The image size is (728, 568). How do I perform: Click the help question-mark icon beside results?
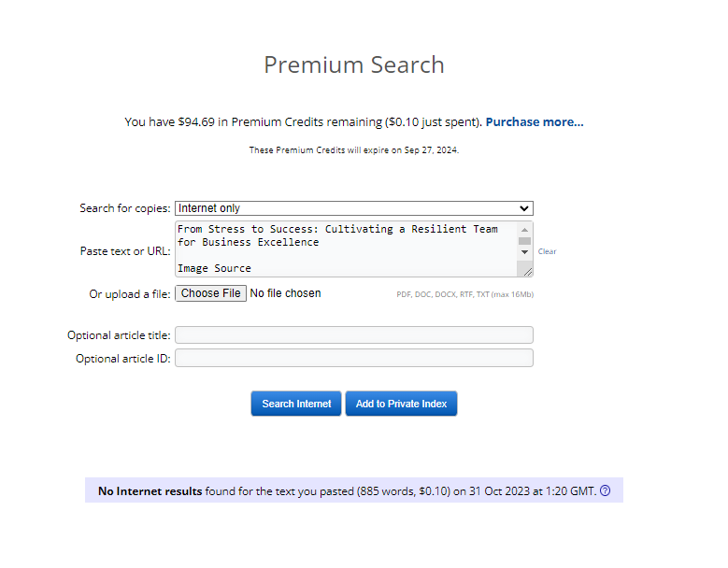point(605,490)
